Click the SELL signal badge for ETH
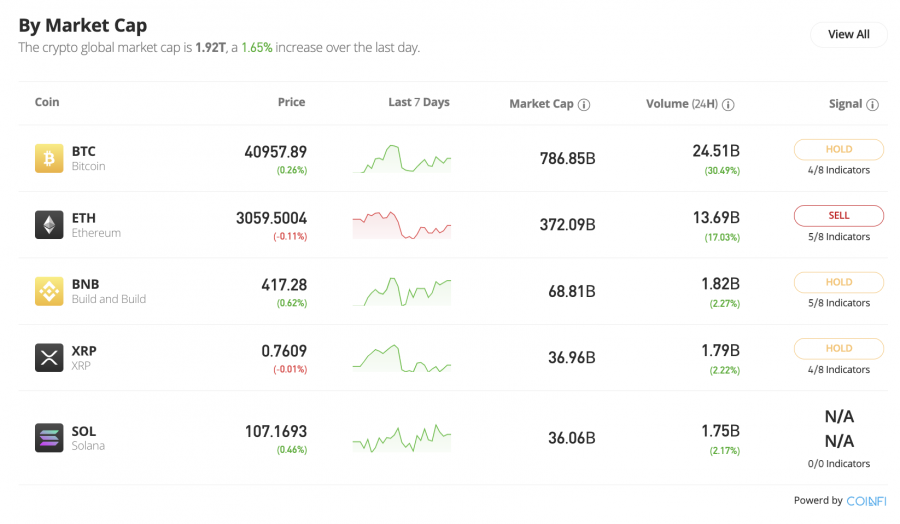The height and width of the screenshot is (524, 900). [x=839, y=216]
